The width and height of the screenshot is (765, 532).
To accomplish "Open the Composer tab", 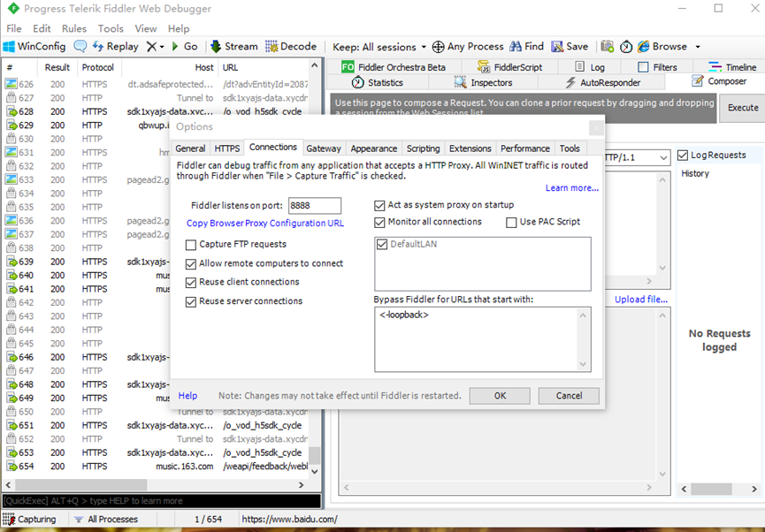I will click(x=719, y=81).
